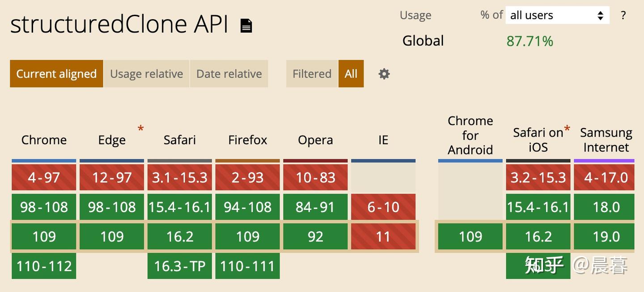Click the asterisk beside Safari on iOS
The height and width of the screenshot is (292, 644).
pyautogui.click(x=567, y=130)
